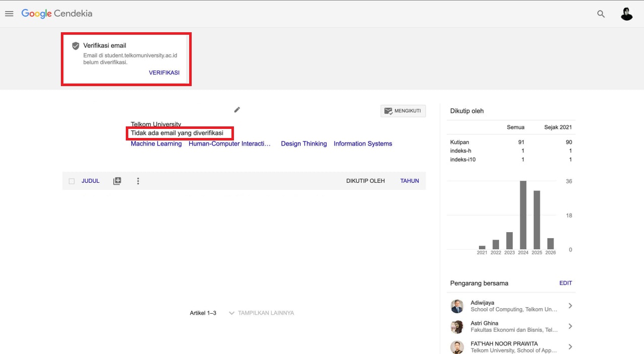Open the Information Systems interest link
The height and width of the screenshot is (354, 644).
pyautogui.click(x=363, y=144)
